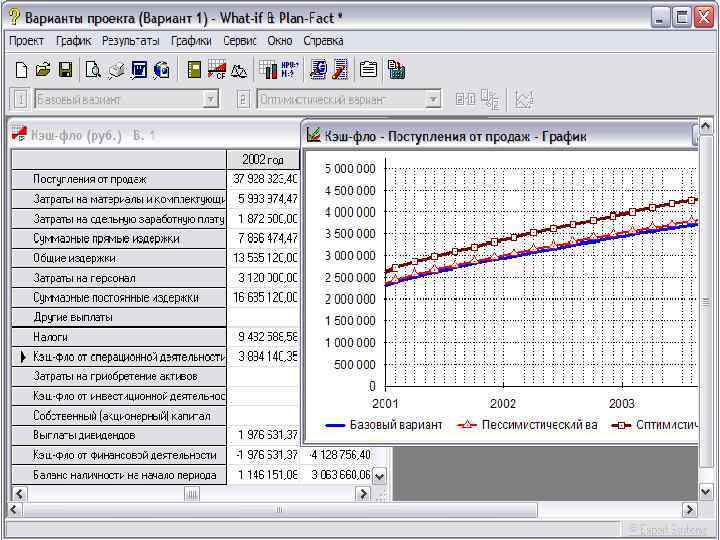Open the График menu
The image size is (720, 540).
pyautogui.click(x=73, y=41)
